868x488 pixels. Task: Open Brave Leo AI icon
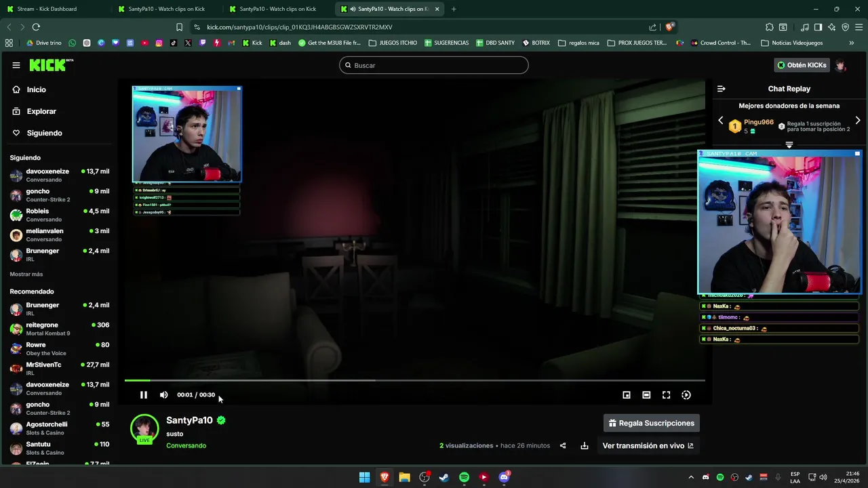point(831,27)
